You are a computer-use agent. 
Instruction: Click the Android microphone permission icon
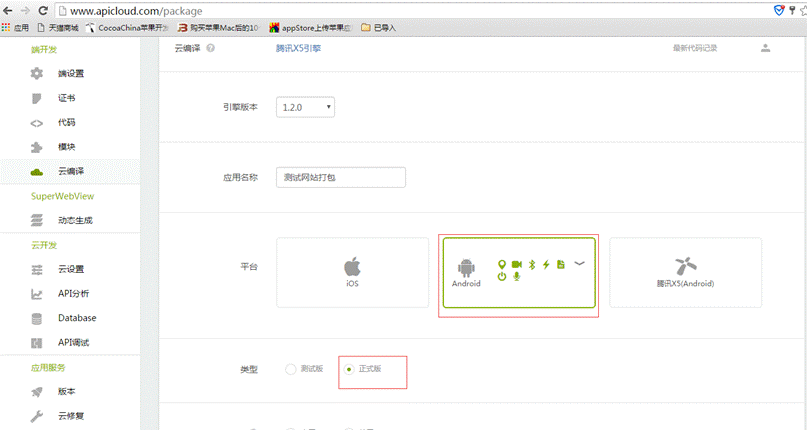point(517,277)
